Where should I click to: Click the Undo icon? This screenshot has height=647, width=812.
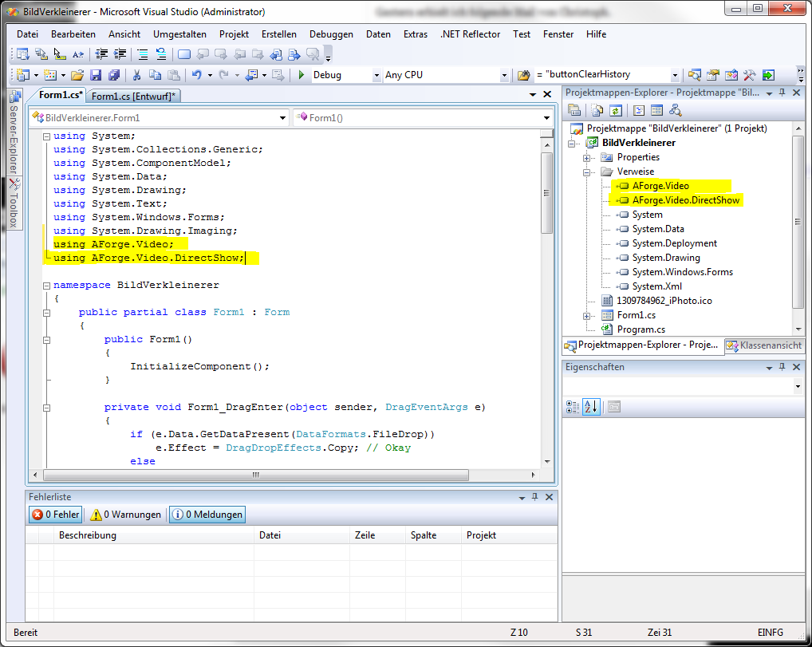coord(196,74)
